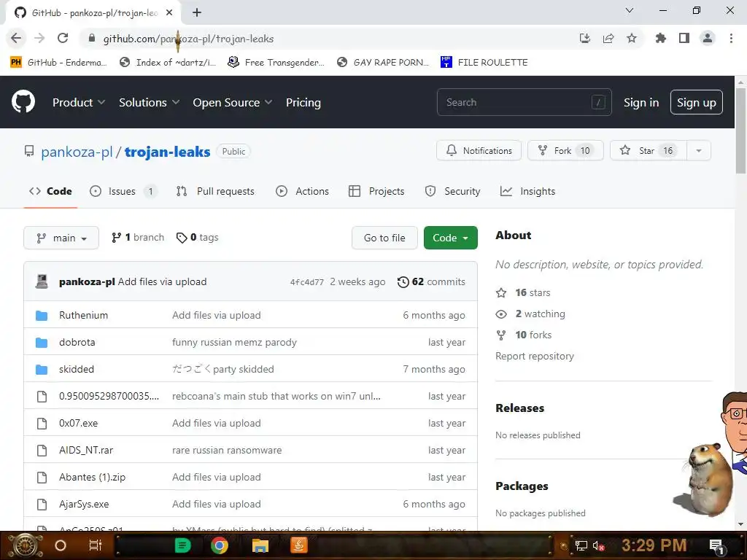Expand the Open Source menu
747x560 pixels.
tap(233, 102)
